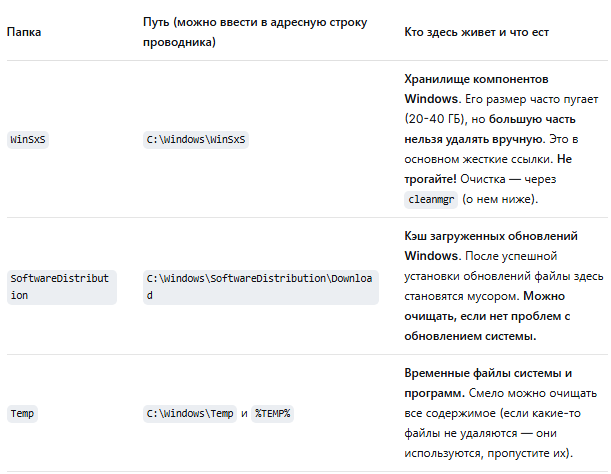Click the Кто здесь живет column header

(476, 32)
